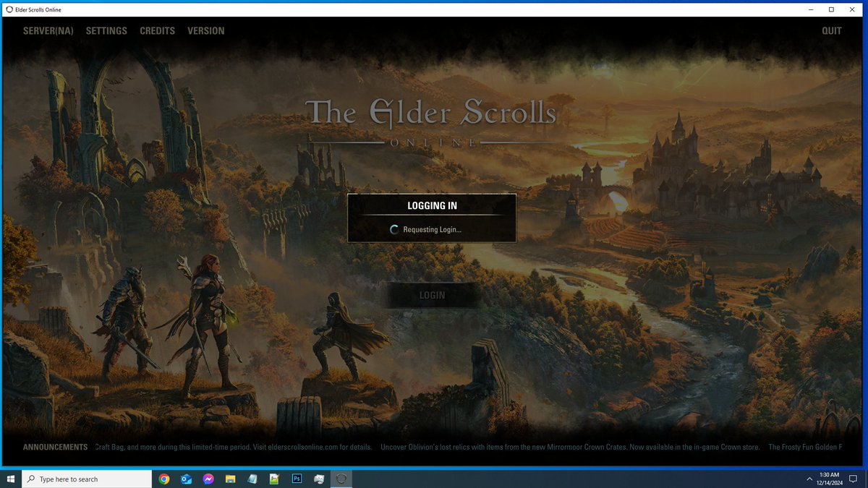The height and width of the screenshot is (488, 868).
Task: Open Photoshop from the taskbar
Action: click(x=297, y=479)
